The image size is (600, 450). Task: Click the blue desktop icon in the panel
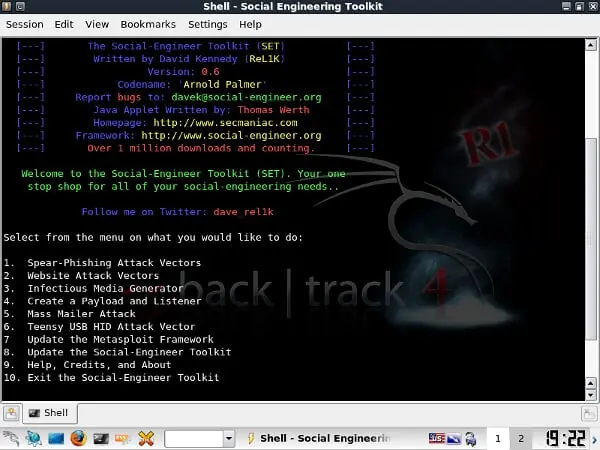[x=56, y=439]
